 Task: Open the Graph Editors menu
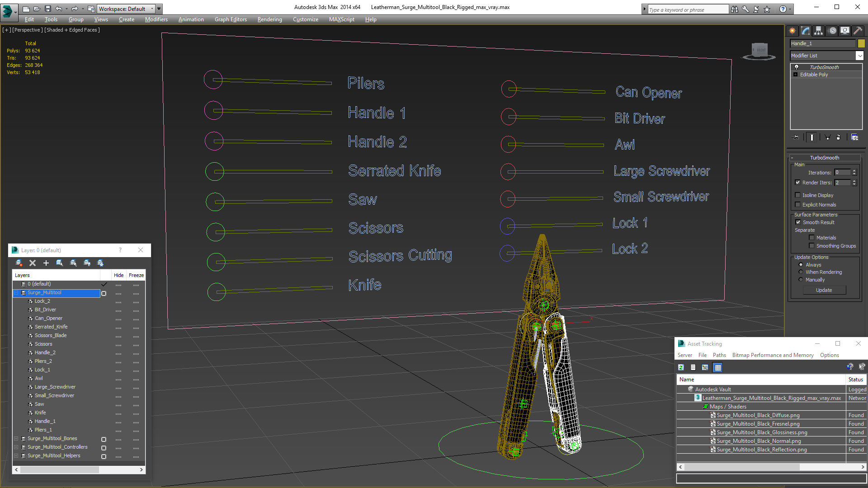[x=231, y=19]
